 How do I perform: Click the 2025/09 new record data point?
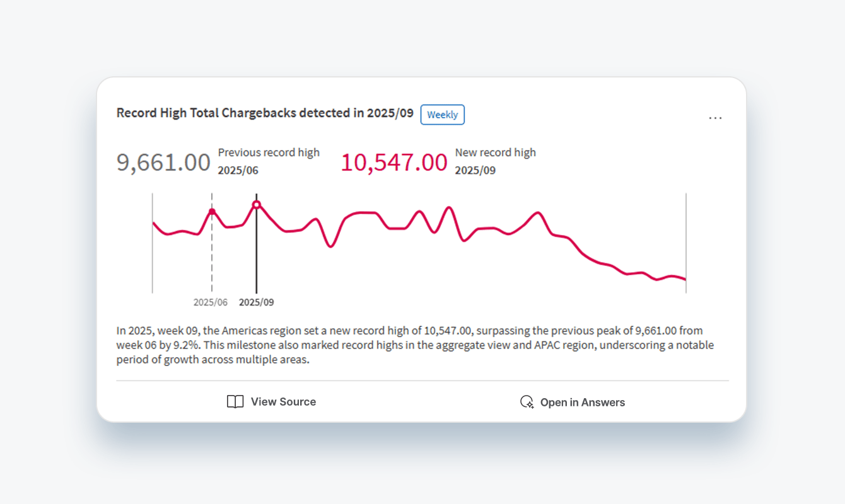coord(257,205)
